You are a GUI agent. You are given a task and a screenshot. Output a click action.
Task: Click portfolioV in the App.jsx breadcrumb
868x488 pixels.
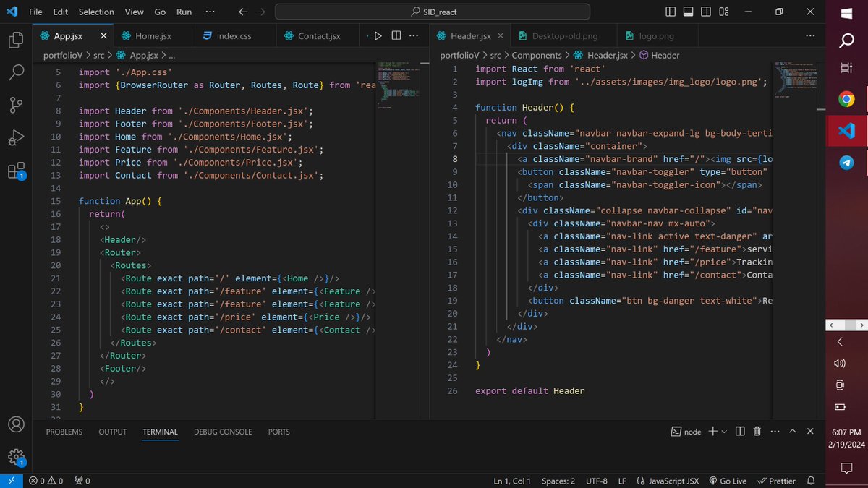click(x=64, y=55)
